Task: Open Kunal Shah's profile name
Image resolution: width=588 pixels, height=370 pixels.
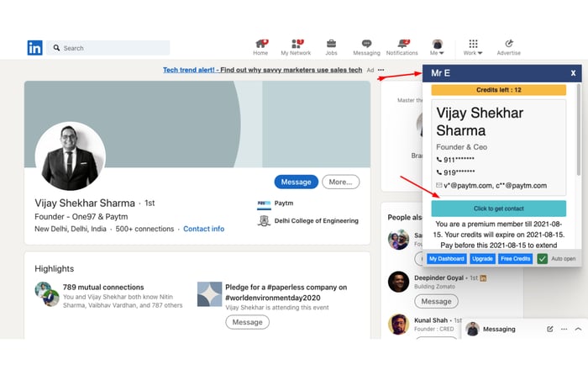Action: click(431, 320)
